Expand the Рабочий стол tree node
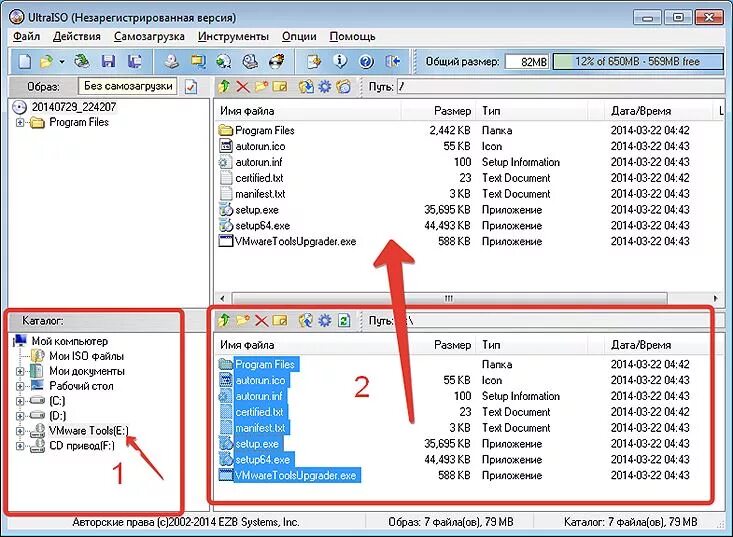Screen dimensions: 733x537 [20, 387]
